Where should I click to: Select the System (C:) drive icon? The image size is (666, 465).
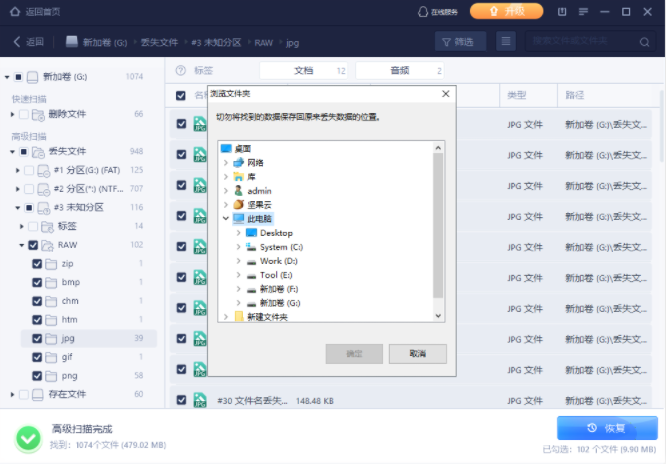[x=251, y=247]
